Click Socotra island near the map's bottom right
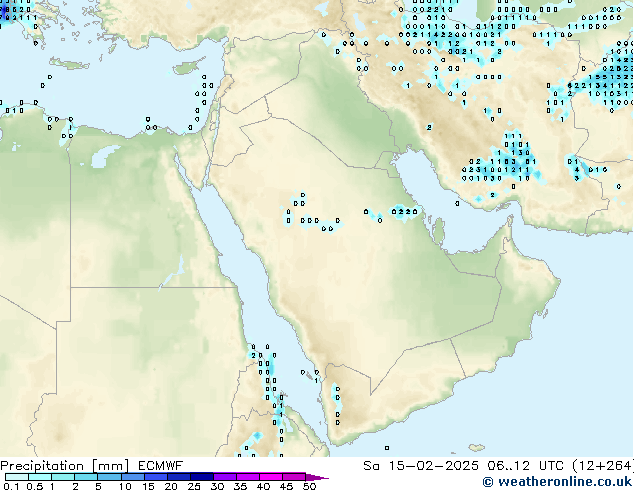The image size is (634, 490). (x=477, y=447)
